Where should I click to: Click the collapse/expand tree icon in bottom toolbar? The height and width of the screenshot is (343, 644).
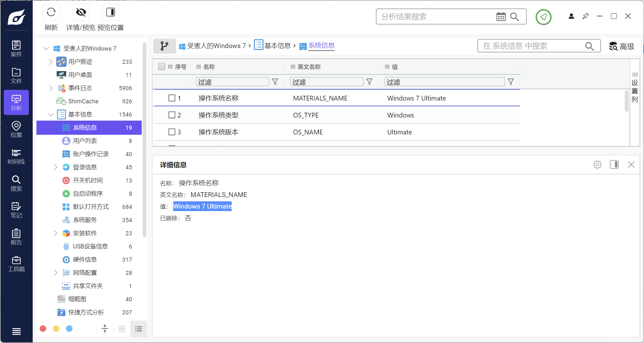tap(105, 329)
